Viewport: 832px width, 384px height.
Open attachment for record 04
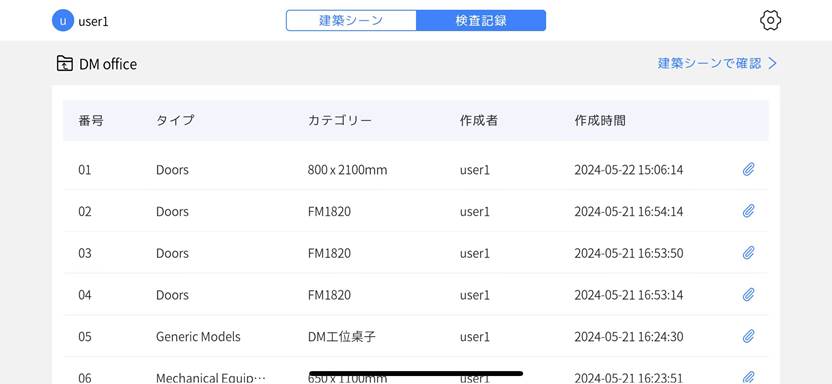pyautogui.click(x=748, y=294)
